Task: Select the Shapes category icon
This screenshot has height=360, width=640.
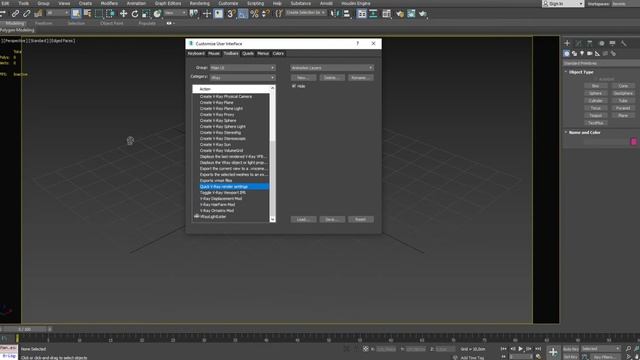Action: click(574, 53)
